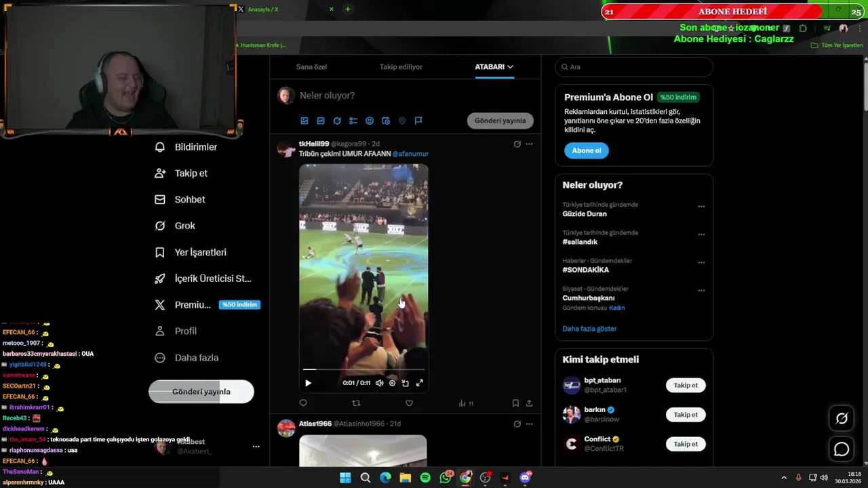868x488 pixels.
Task: Schedule the post with the calendar icon
Action: click(x=386, y=121)
